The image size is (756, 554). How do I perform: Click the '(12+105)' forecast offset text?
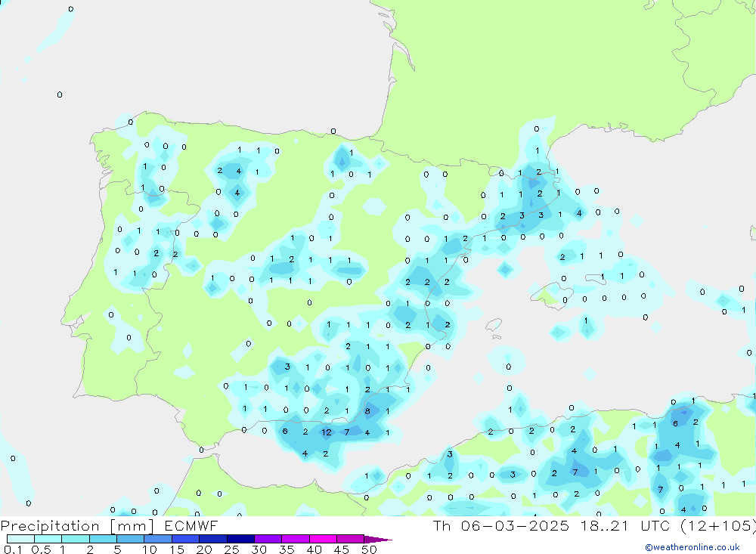point(718,525)
